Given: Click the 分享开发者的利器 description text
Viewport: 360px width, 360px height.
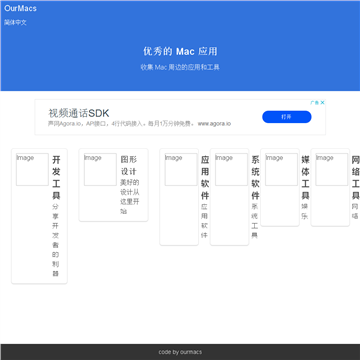Looking at the screenshot, I should (56, 240).
